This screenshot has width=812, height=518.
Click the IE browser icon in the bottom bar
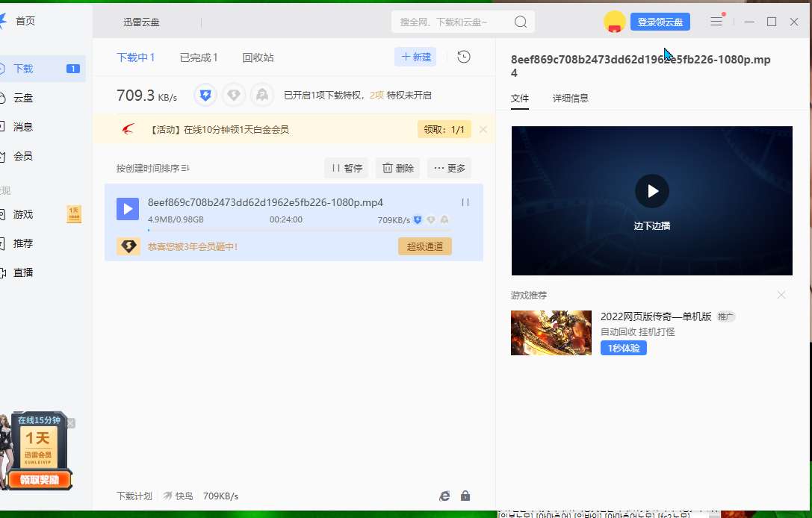444,496
